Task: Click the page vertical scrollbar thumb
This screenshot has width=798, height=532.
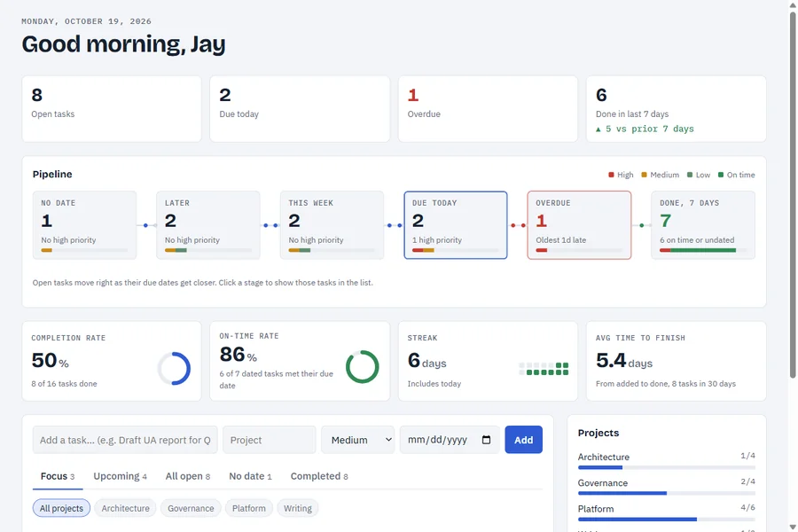Action: point(793,193)
